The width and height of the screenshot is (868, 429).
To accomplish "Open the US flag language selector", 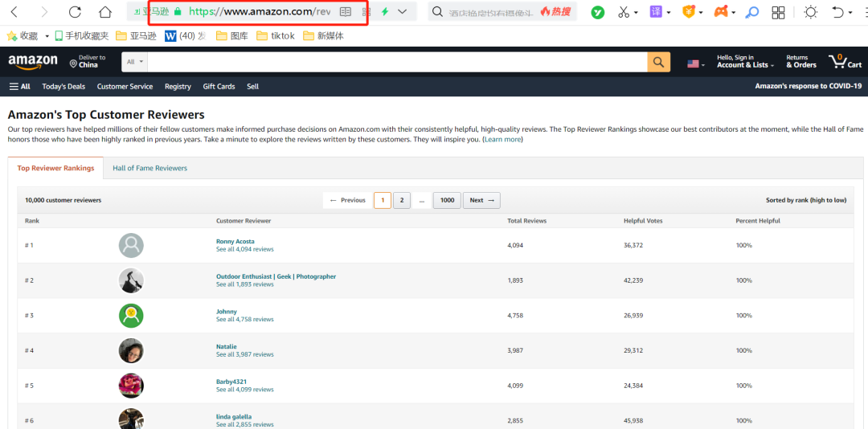I will click(696, 63).
